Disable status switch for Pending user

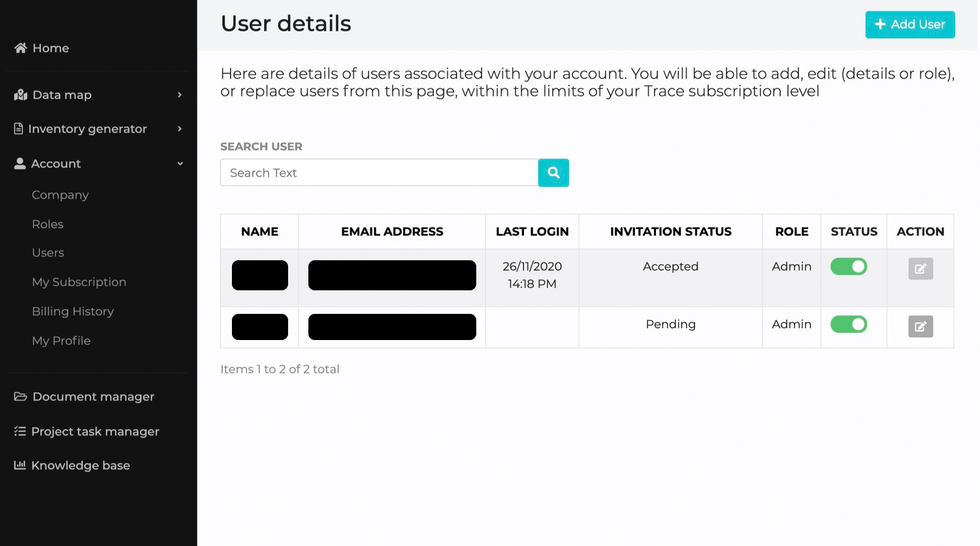[x=849, y=324]
